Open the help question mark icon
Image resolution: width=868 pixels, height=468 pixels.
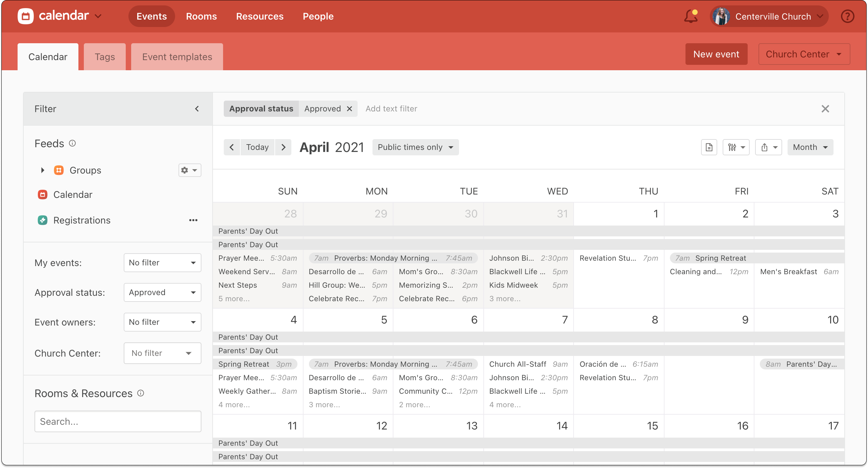[847, 16]
